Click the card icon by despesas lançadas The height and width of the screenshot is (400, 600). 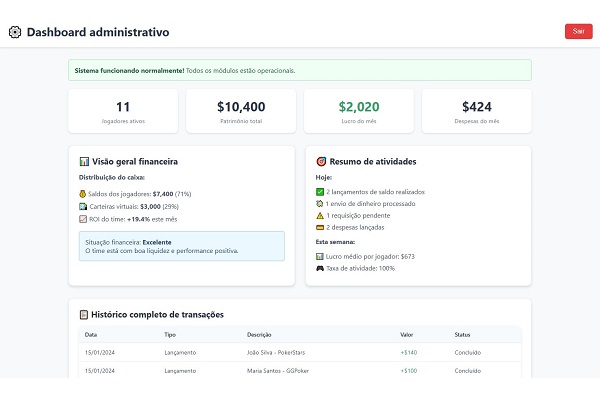point(320,227)
